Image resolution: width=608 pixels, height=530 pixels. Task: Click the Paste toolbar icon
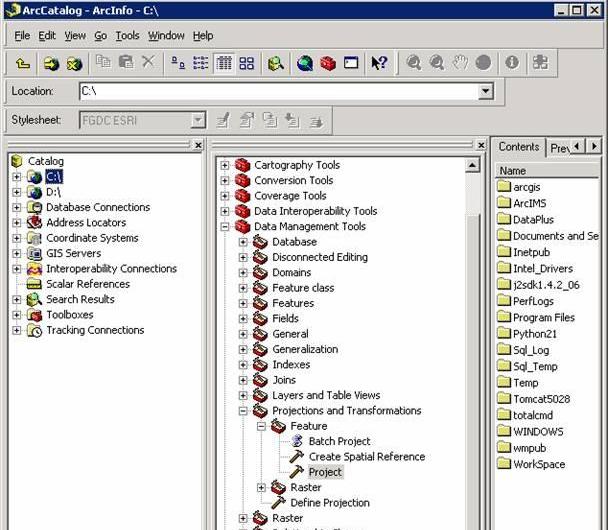click(x=126, y=62)
